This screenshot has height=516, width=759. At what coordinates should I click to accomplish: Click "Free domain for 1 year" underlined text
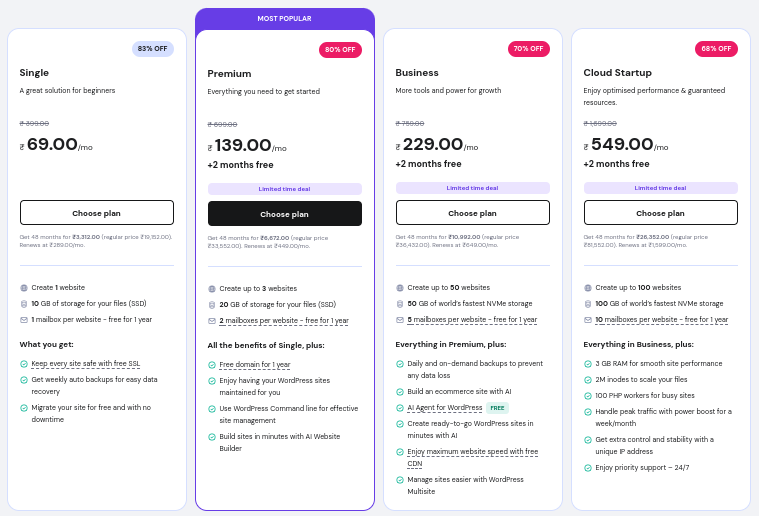click(x=255, y=364)
